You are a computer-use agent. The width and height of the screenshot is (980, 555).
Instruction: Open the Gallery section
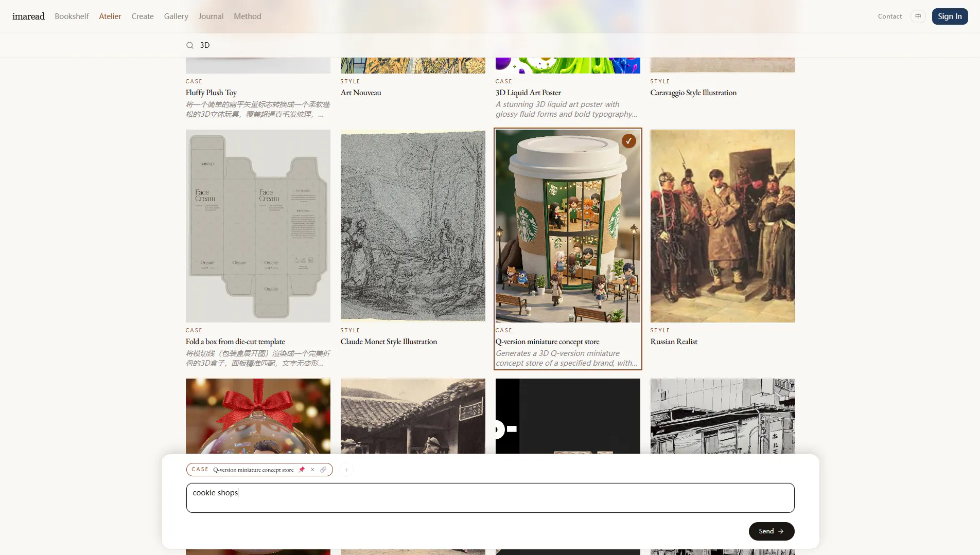(176, 16)
